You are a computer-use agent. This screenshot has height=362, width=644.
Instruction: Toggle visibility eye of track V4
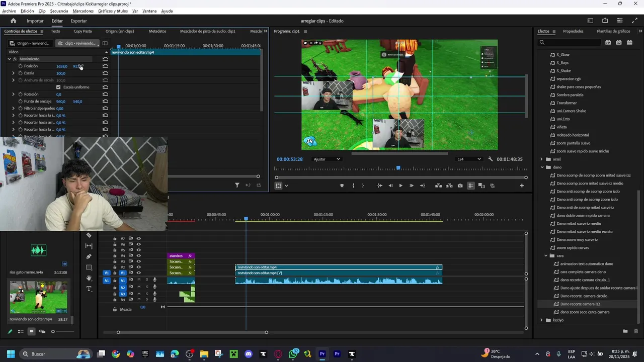138,256
